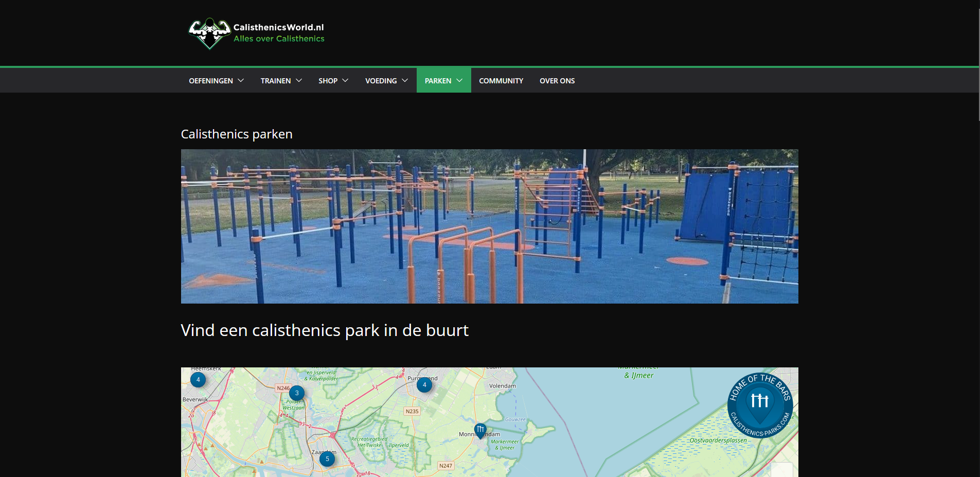
Task: Click the map cluster marker 5 at Zaandam
Action: [327, 459]
